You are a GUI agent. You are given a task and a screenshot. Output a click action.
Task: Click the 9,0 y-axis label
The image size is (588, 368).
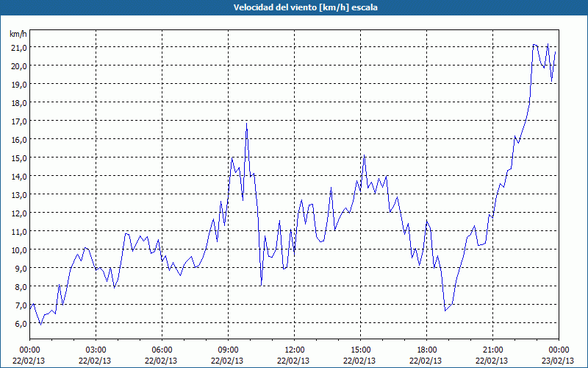[21, 268]
